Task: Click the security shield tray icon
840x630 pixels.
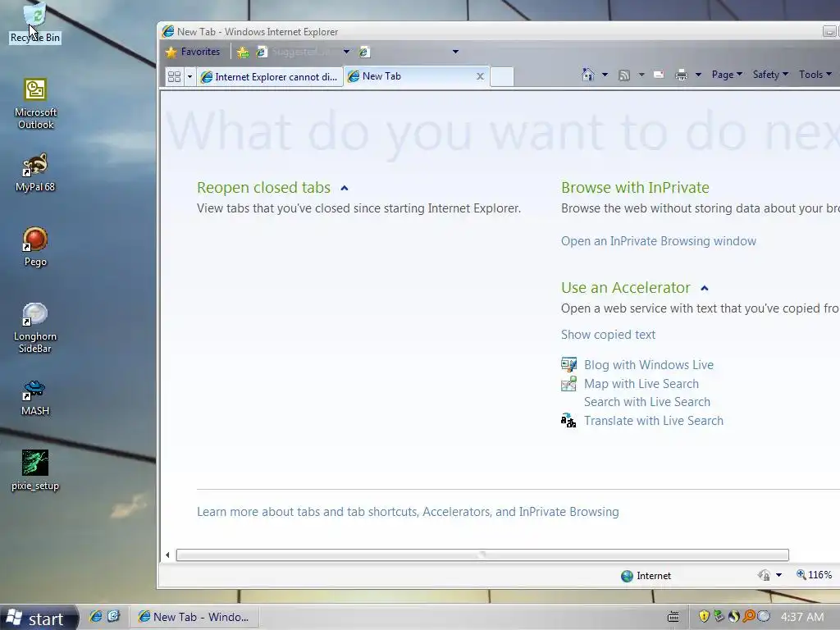Action: 704,617
